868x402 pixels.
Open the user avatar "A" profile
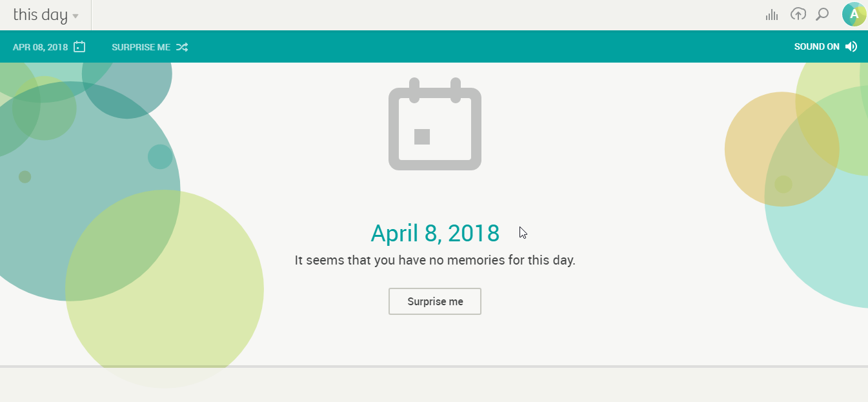(854, 14)
